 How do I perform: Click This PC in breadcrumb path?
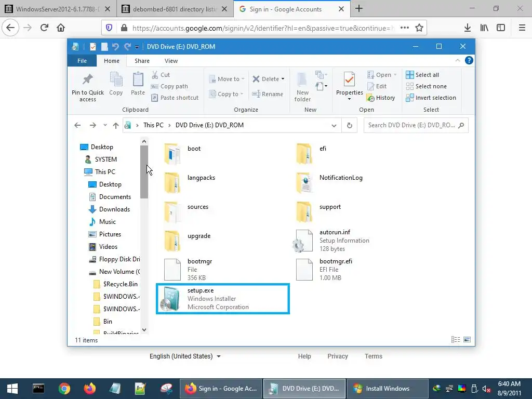153,125
